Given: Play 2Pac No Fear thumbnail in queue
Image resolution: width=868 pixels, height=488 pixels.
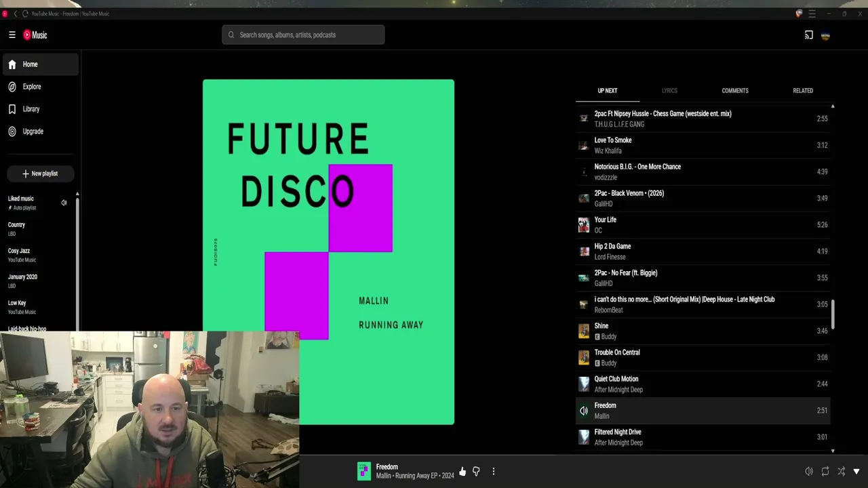Looking at the screenshot, I should [x=583, y=278].
